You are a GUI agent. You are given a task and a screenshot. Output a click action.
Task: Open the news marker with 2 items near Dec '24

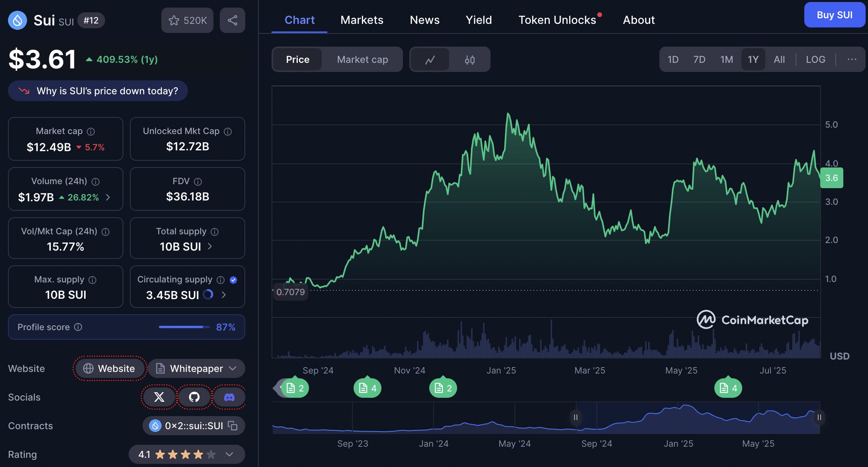443,388
